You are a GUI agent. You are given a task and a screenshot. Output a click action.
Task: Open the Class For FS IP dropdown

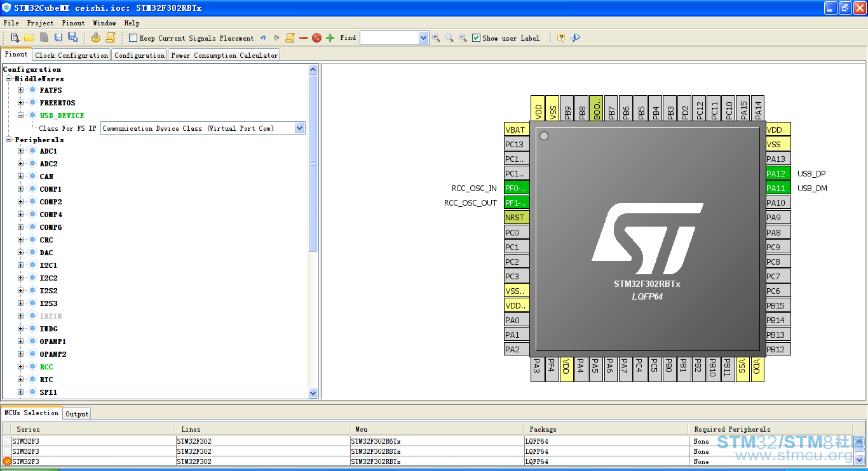tap(300, 128)
